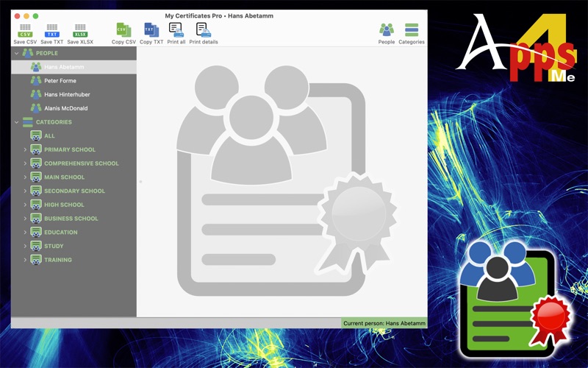
Task: Click the certificate icon beside TRAINING
Action: tap(36, 260)
